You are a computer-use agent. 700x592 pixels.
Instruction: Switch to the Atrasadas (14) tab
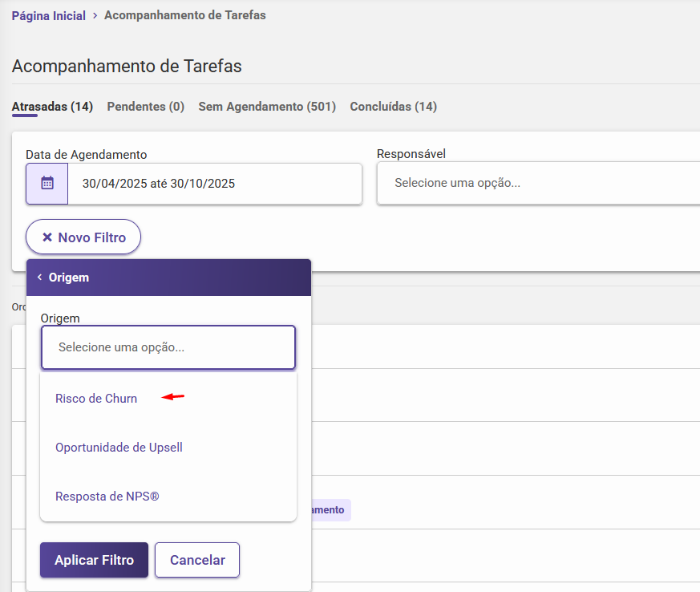(52, 107)
